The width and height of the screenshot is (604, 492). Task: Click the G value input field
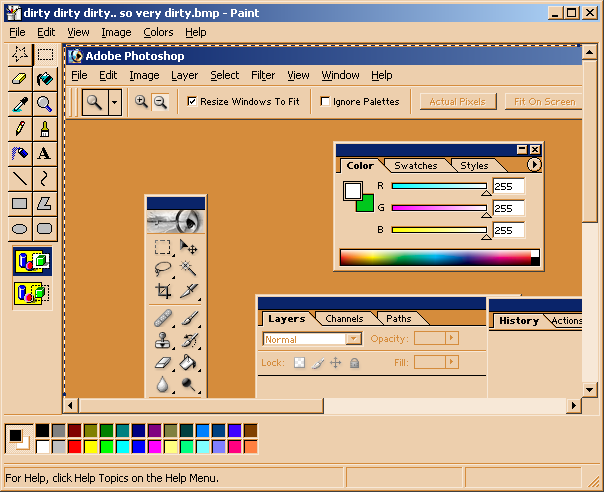pos(508,208)
